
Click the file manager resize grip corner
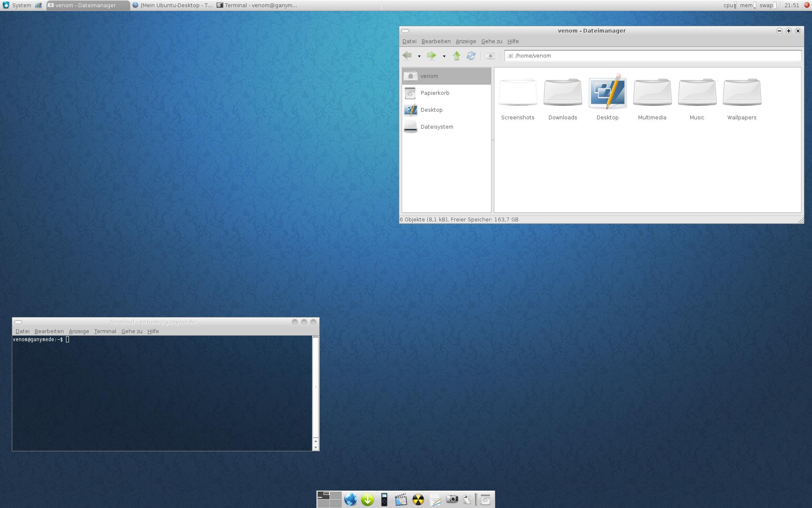coord(801,220)
